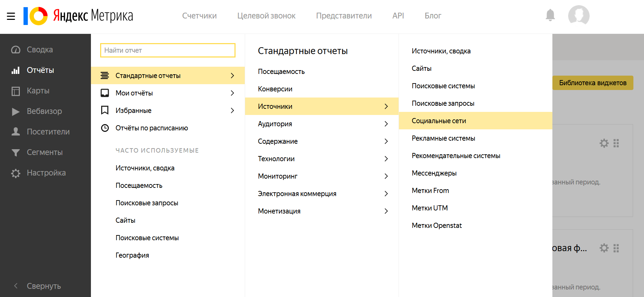Open the user profile avatar

click(578, 15)
